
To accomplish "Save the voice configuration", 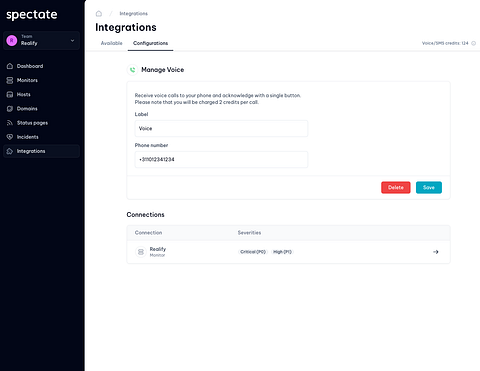I will point(429,187).
